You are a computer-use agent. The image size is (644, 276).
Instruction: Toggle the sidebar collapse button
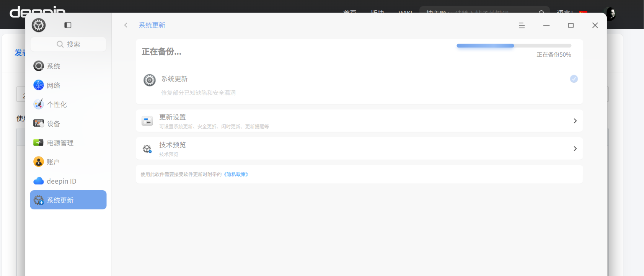[68, 25]
